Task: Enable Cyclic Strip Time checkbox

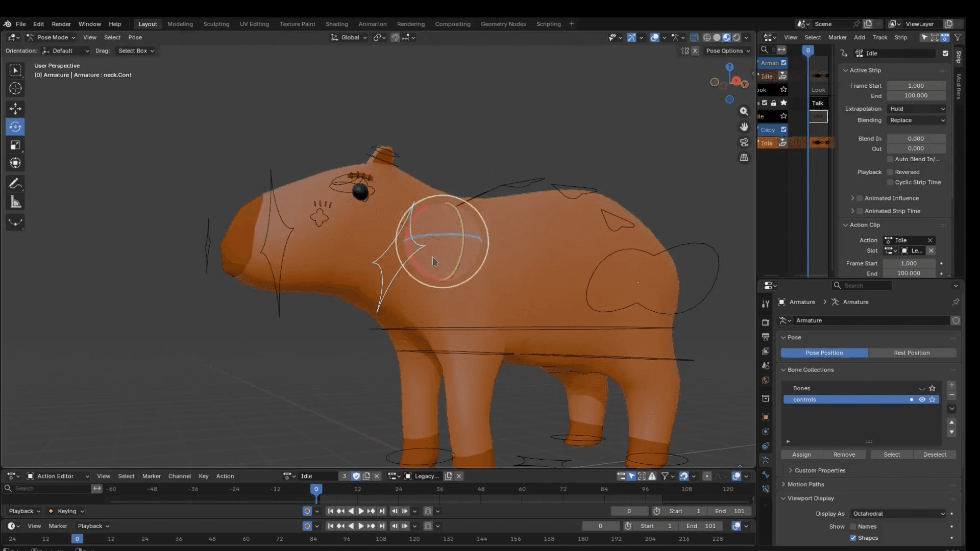Action: pyautogui.click(x=890, y=182)
